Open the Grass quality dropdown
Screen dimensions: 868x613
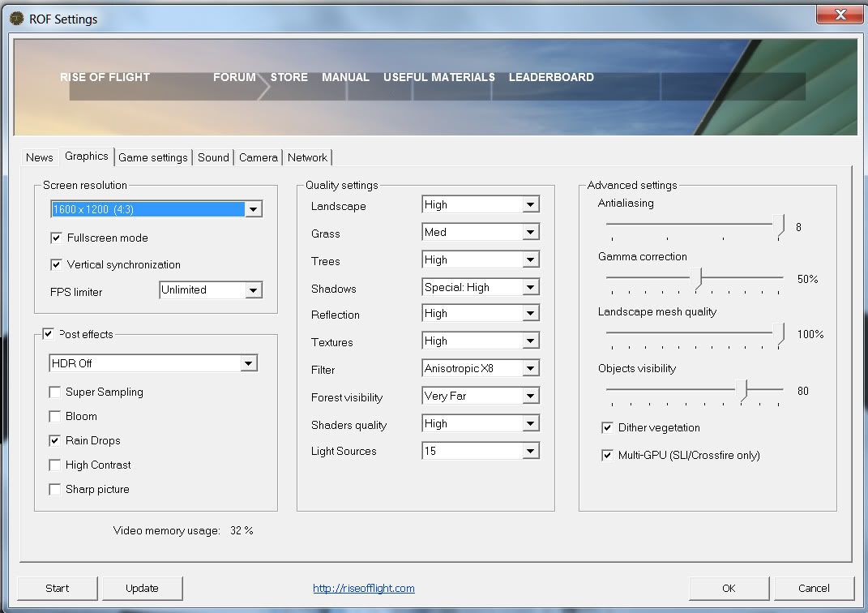[x=481, y=232]
